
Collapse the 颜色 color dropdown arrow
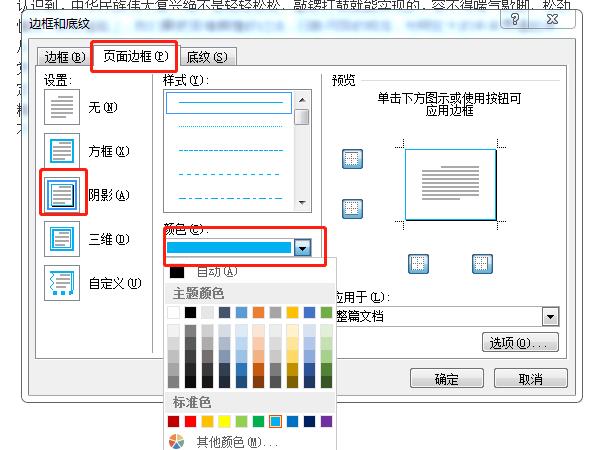coord(302,247)
